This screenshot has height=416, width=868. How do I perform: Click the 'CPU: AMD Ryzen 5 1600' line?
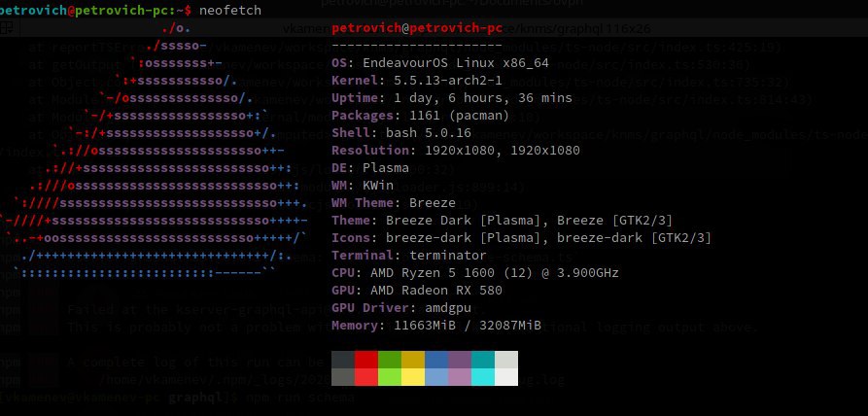point(475,273)
